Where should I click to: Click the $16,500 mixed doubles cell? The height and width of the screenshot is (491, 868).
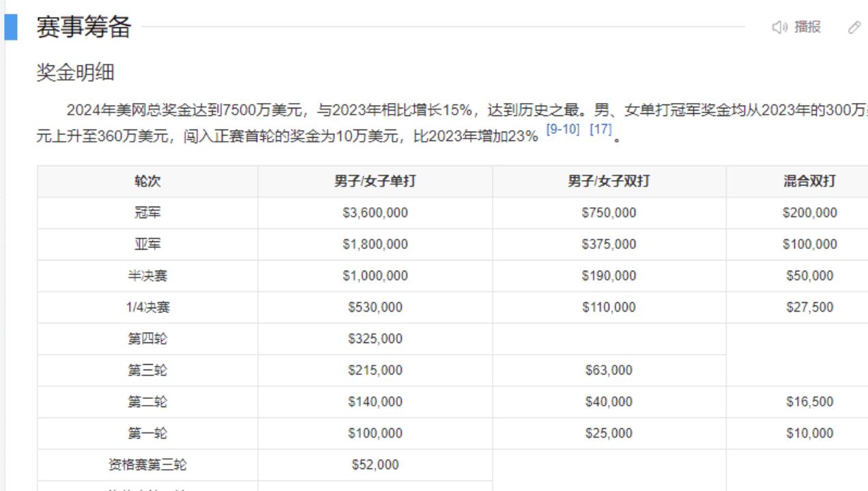point(809,402)
